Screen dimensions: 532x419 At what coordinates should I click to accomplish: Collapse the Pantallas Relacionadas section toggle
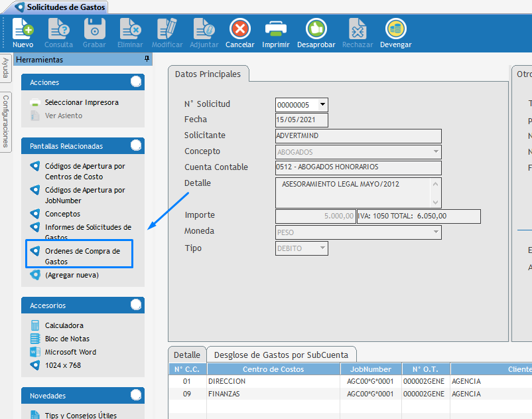pos(136,145)
